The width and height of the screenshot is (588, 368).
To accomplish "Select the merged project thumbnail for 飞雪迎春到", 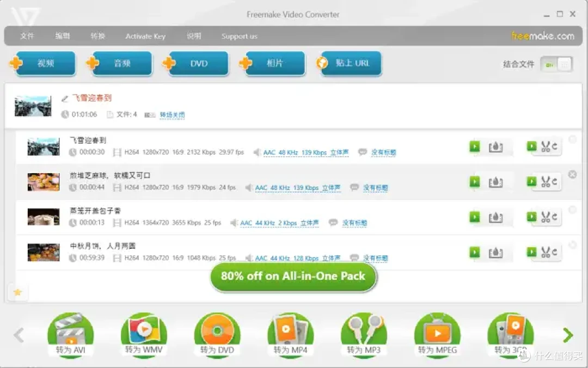I will pos(33,106).
